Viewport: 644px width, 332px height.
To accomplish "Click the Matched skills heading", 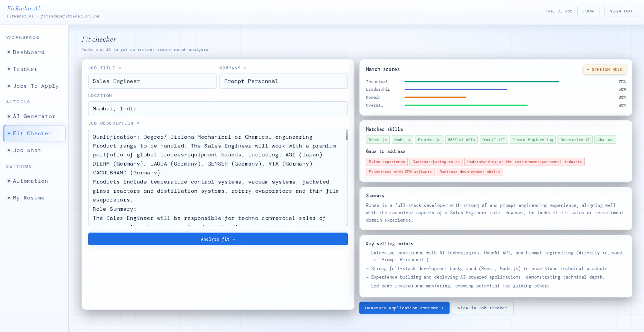I will click(x=384, y=129).
